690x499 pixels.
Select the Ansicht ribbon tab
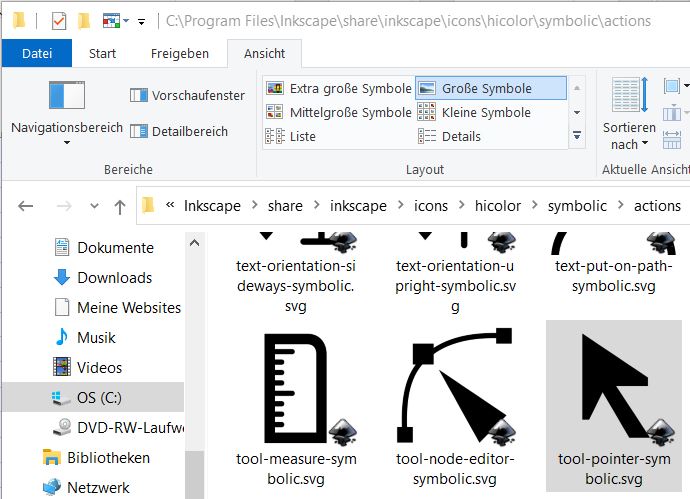(x=264, y=53)
